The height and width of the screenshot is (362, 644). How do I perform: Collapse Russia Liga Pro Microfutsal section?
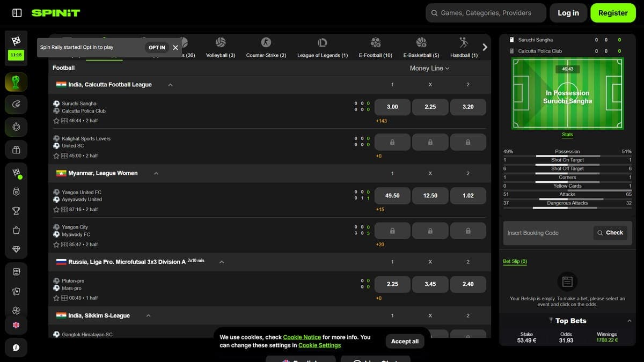pos(222,262)
